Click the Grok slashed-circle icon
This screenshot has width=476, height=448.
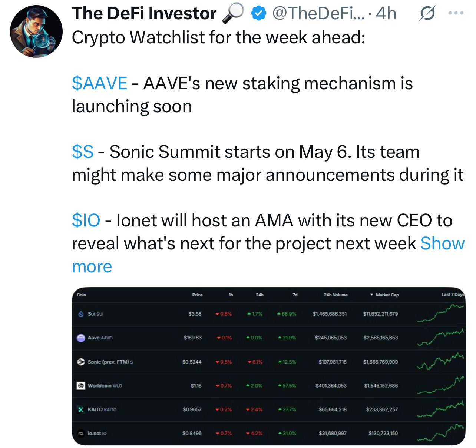click(x=427, y=14)
